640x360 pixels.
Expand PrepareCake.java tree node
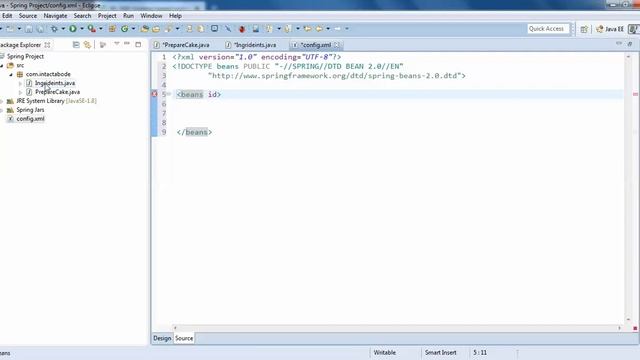click(20, 92)
